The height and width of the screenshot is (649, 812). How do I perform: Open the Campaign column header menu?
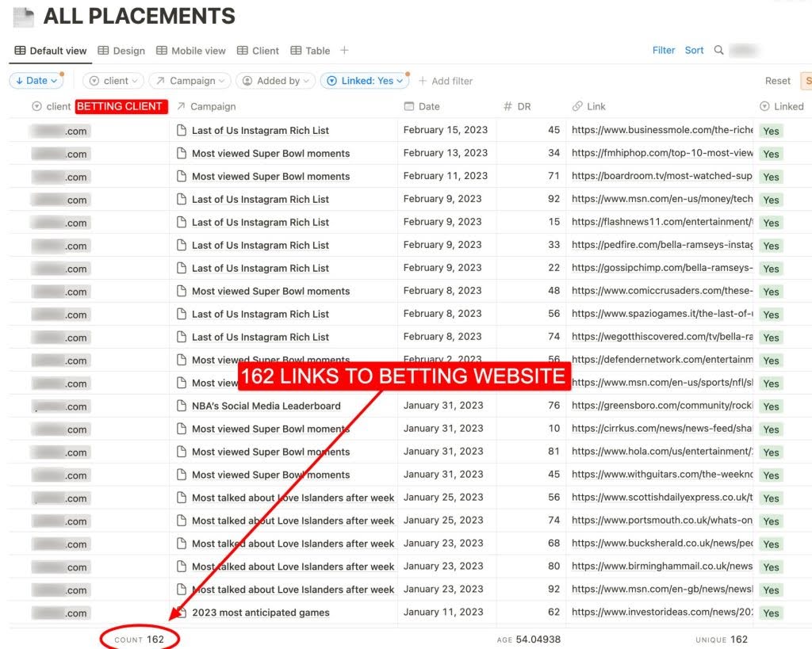point(206,107)
